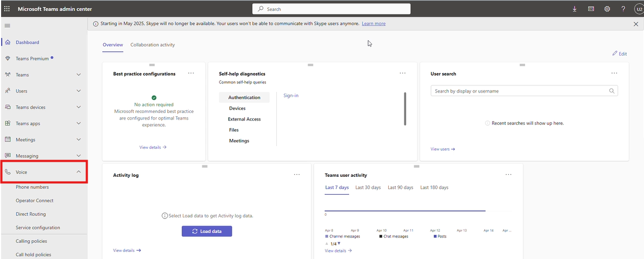This screenshot has height=259, width=644.
Task: Click the Dashboard home icon
Action: 8,42
